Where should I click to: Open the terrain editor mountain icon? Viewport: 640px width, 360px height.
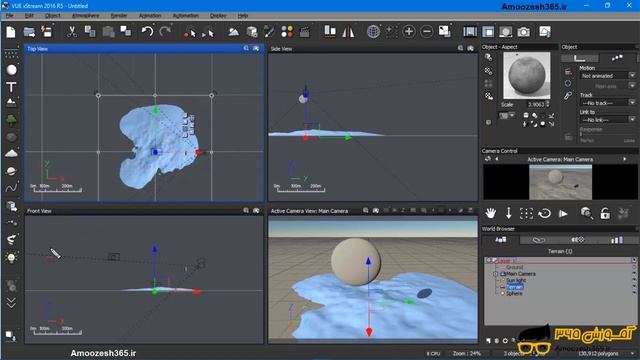(x=233, y=32)
